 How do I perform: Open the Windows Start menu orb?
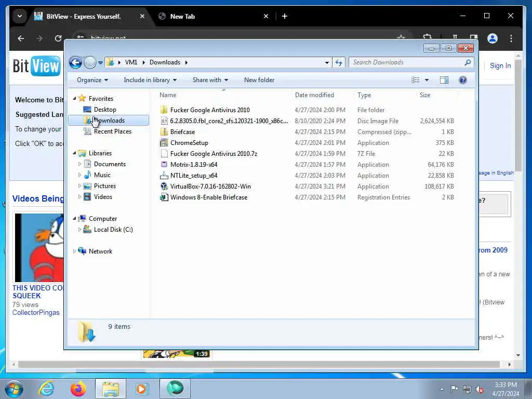click(14, 389)
